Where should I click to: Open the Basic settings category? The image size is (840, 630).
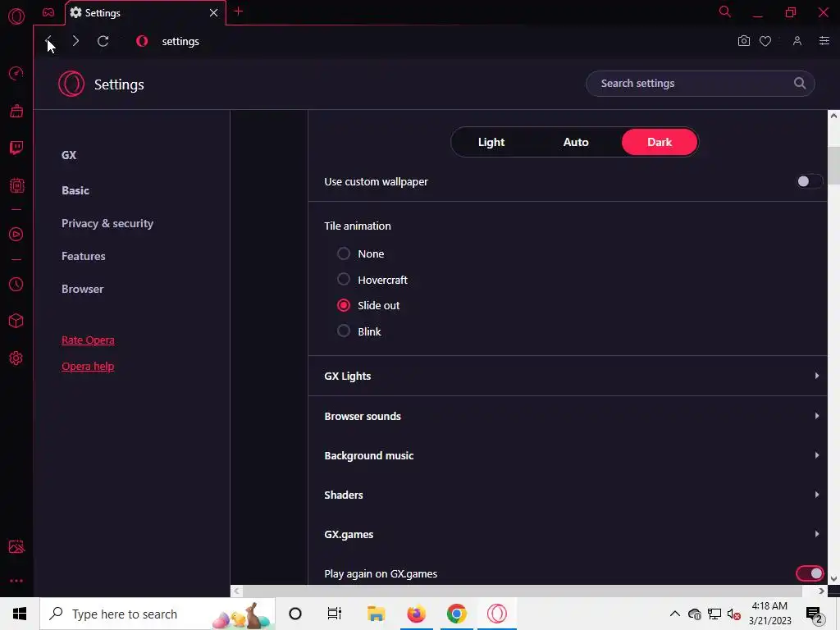pyautogui.click(x=75, y=190)
